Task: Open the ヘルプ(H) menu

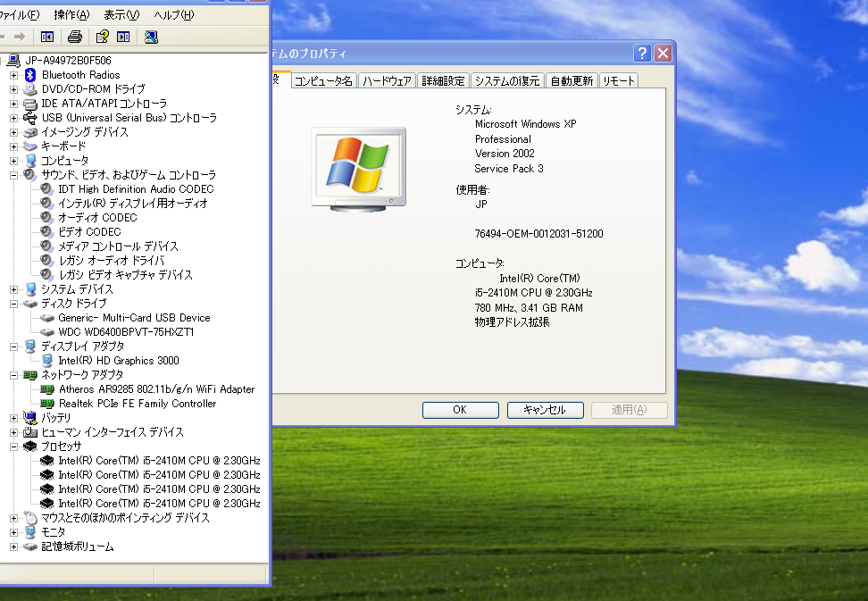Action: point(174,15)
